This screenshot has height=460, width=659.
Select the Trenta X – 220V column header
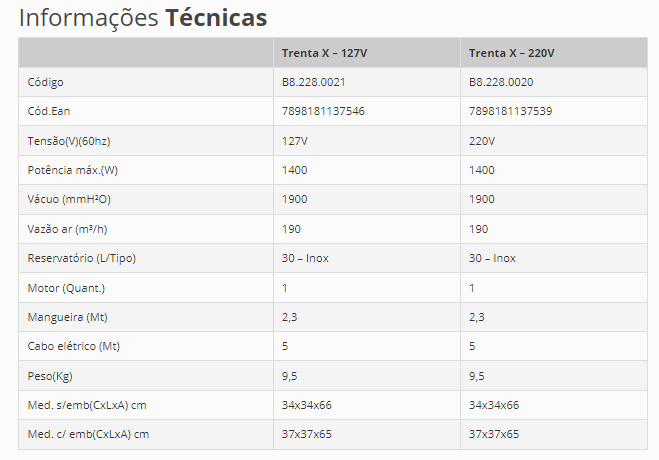[511, 53]
